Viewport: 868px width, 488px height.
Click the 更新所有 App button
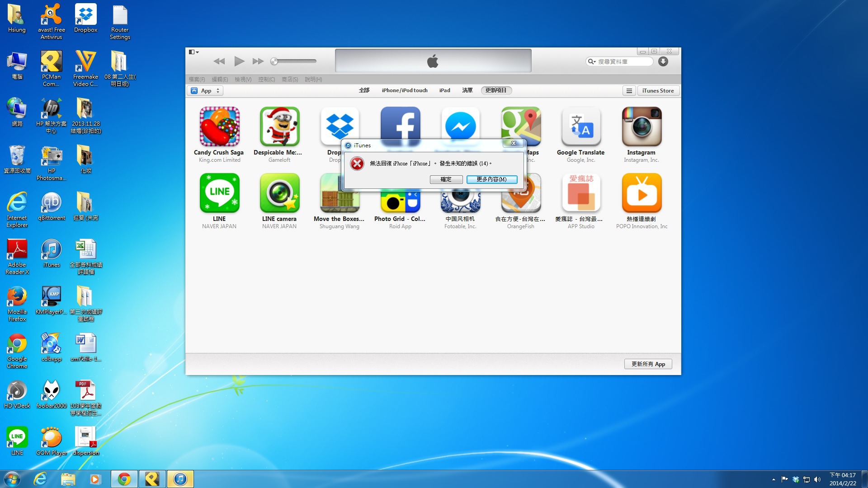click(648, 364)
